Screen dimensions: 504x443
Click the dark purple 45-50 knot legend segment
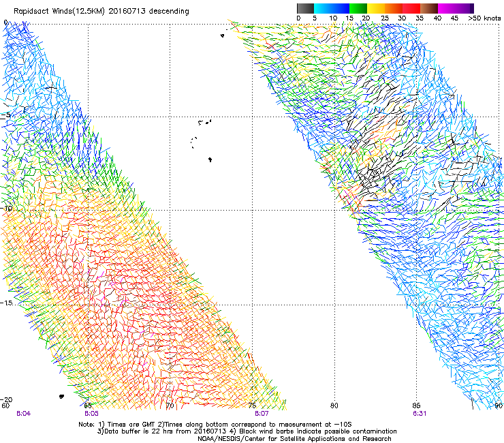pos(464,8)
